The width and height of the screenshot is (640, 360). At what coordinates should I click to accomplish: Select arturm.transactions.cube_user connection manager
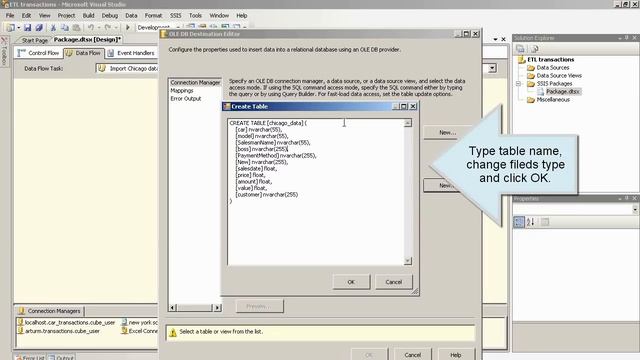click(x=58, y=331)
